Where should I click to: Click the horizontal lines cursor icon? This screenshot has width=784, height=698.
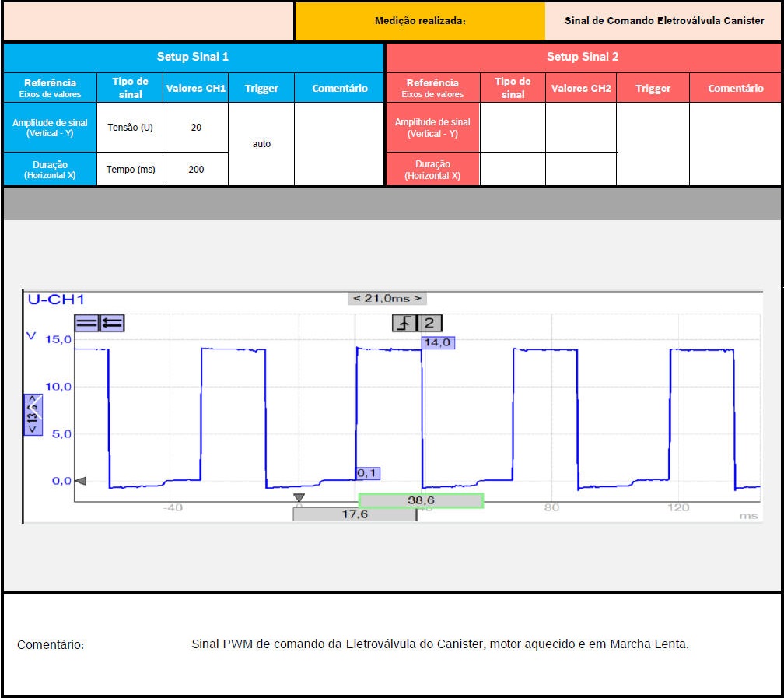click(x=86, y=323)
